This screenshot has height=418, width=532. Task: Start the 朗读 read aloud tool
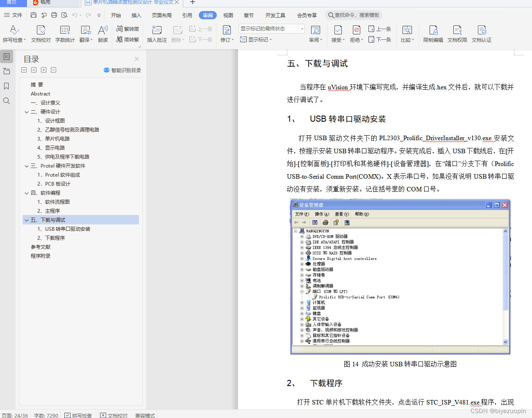(103, 34)
